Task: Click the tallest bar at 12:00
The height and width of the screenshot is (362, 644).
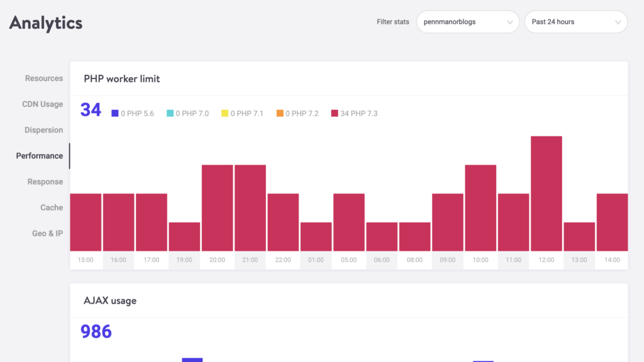Action: (546, 194)
